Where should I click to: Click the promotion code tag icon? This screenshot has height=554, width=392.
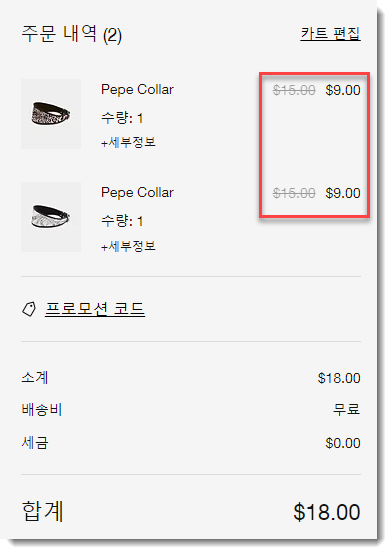pyautogui.click(x=29, y=309)
